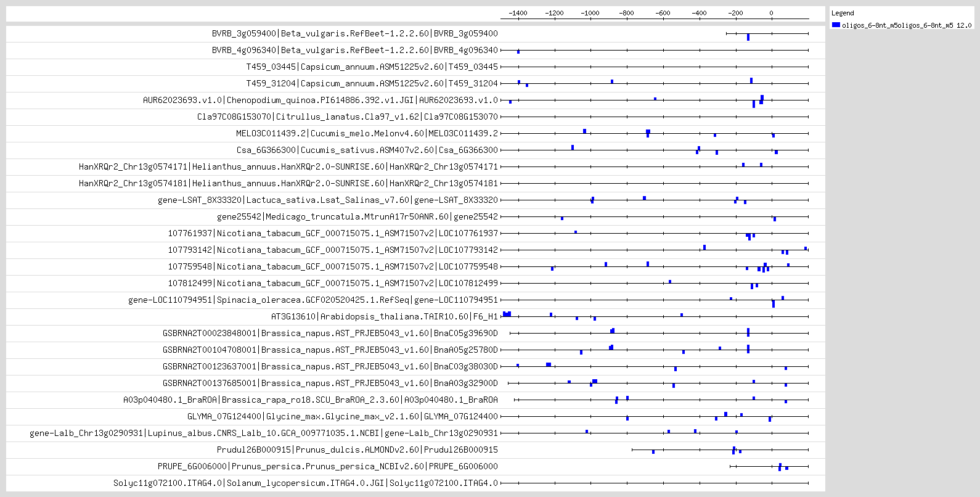Click the Legend heading
This screenshot has height=497, width=980.
click(843, 13)
